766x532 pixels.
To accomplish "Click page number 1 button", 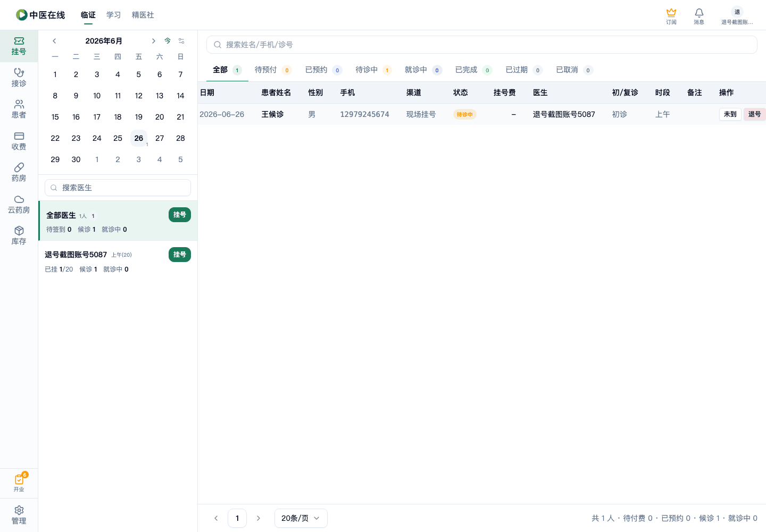I will (237, 518).
